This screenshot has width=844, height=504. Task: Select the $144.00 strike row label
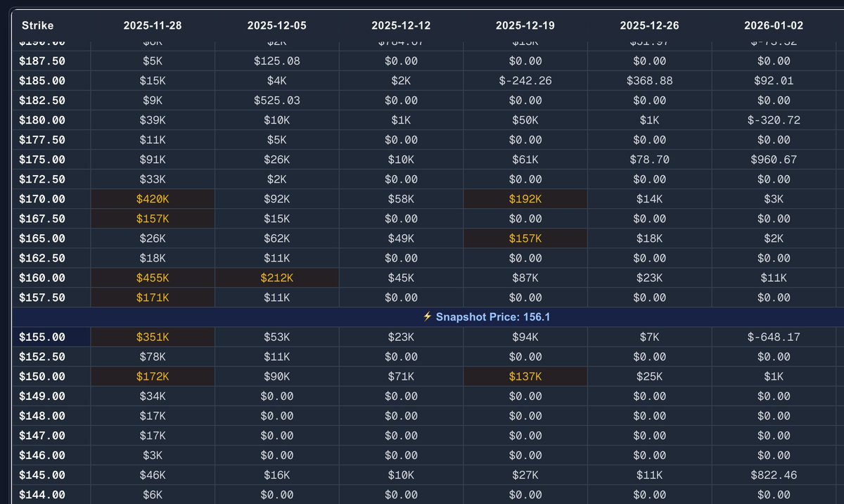[44, 494]
